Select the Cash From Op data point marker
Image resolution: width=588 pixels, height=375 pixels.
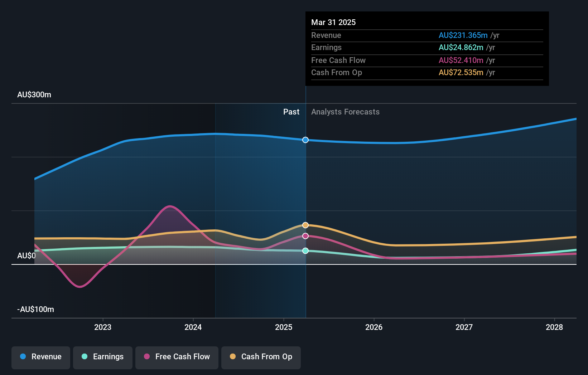point(305,225)
